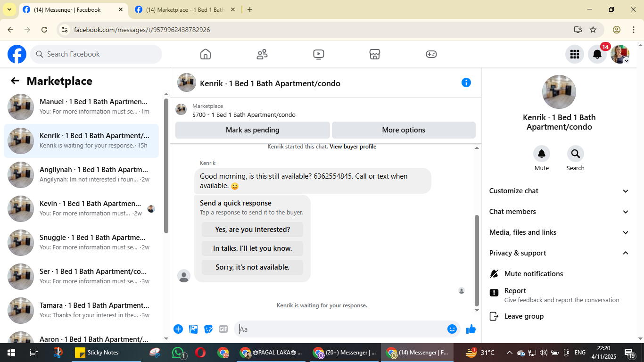Click the More options button
The width and height of the screenshot is (644, 362).
[x=404, y=130]
